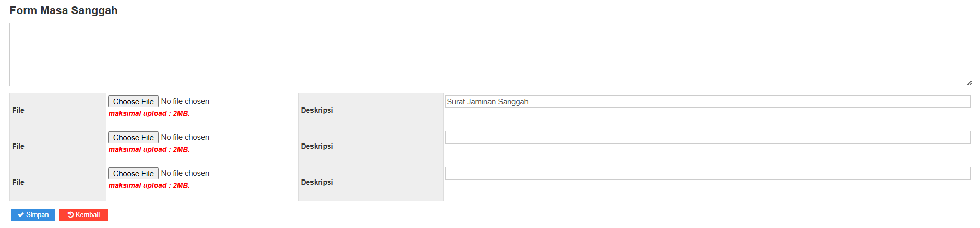Click the Form Masa Sanggah heading
Image resolution: width=980 pixels, height=228 pixels.
click(64, 10)
